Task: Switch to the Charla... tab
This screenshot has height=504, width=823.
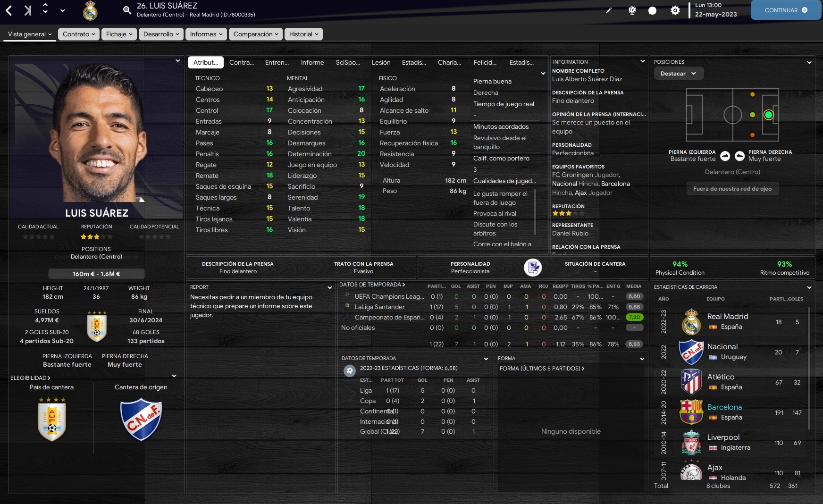Action: click(x=449, y=62)
